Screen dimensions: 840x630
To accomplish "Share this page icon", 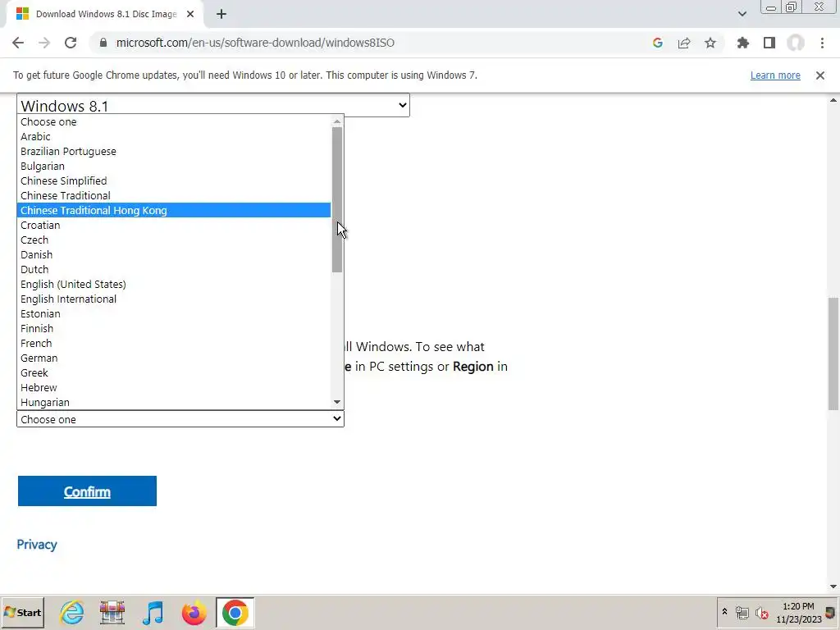I will point(684,43).
